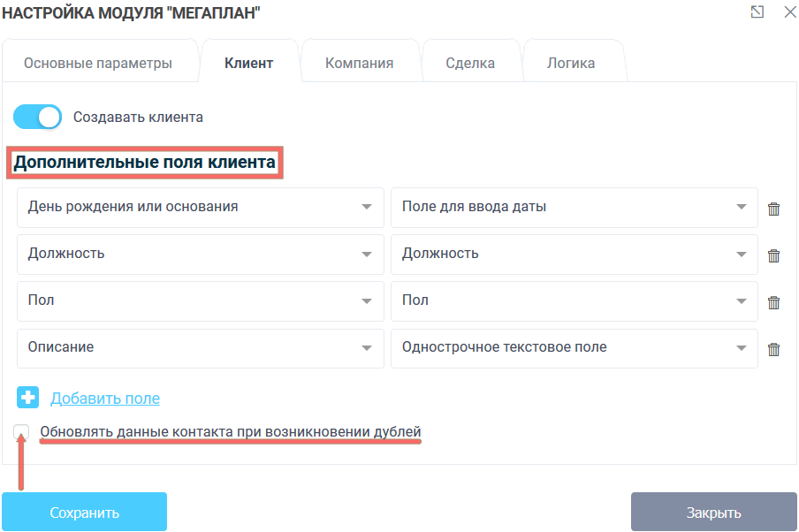Image resolution: width=799 pixels, height=532 pixels.
Task: Click the 'Добавить поле' link
Action: coord(105,398)
